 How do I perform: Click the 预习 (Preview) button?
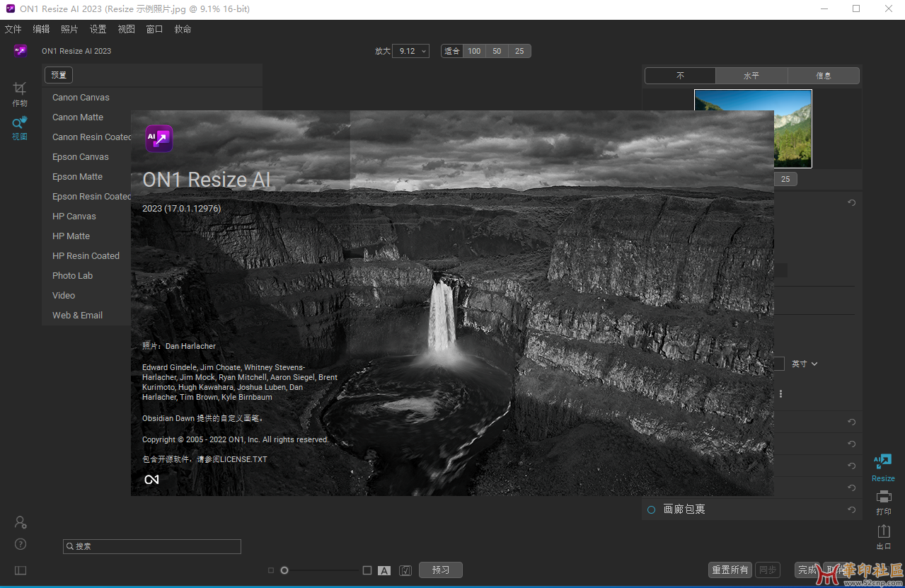coord(440,570)
